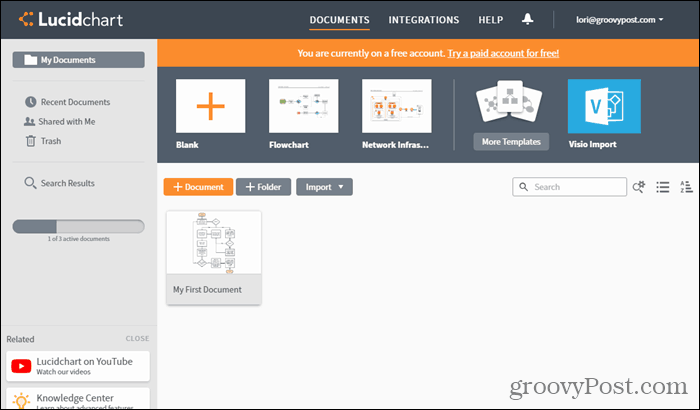Screen dimensions: 700x410
Task: Create a Blank document from the template
Action: point(210,106)
